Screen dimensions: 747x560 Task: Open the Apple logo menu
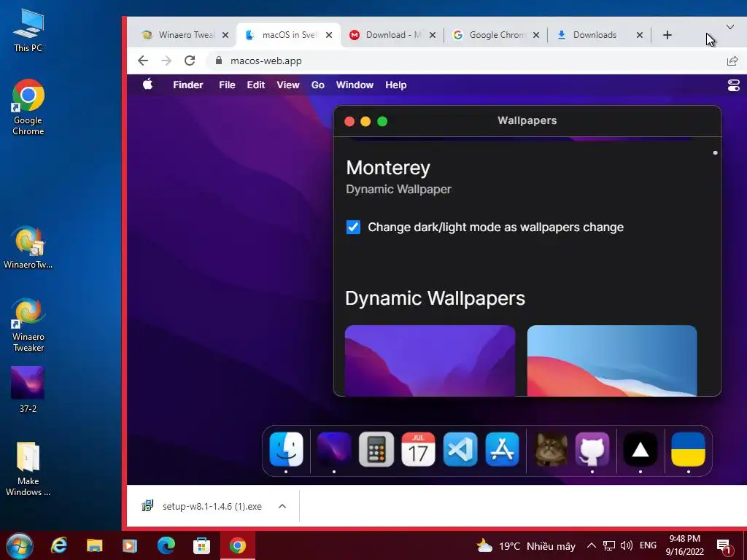[x=147, y=85]
